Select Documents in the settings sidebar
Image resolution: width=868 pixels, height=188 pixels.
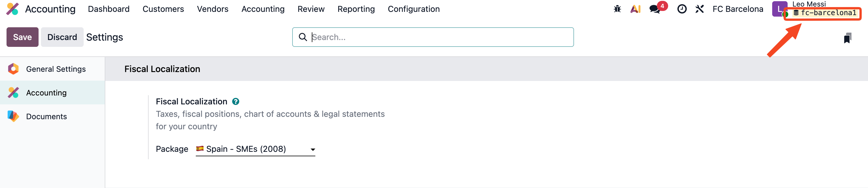[46, 117]
